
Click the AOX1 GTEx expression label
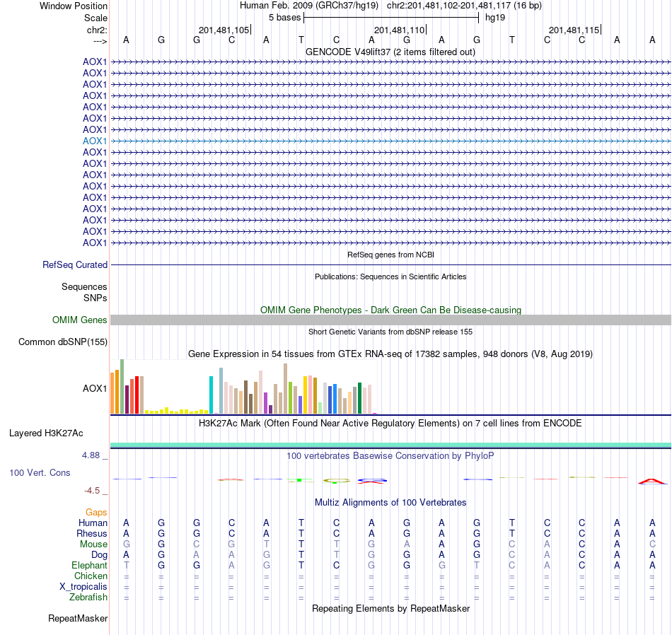(x=95, y=389)
